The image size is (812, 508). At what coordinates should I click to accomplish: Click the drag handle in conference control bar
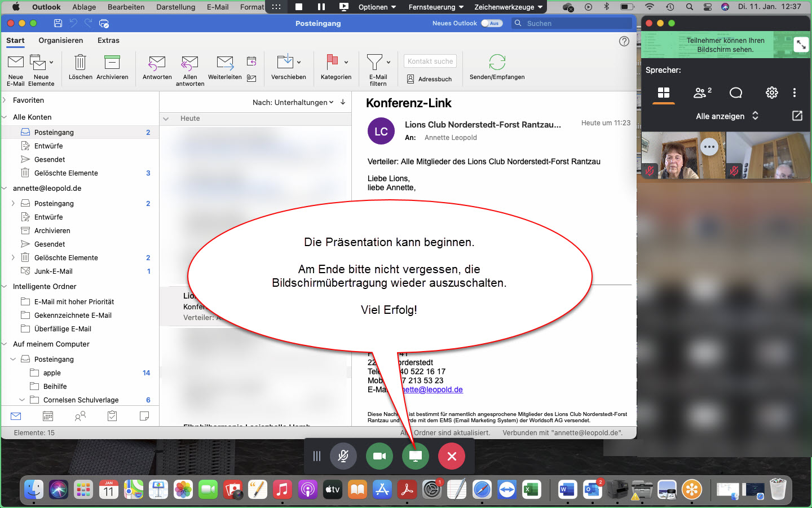(x=317, y=456)
